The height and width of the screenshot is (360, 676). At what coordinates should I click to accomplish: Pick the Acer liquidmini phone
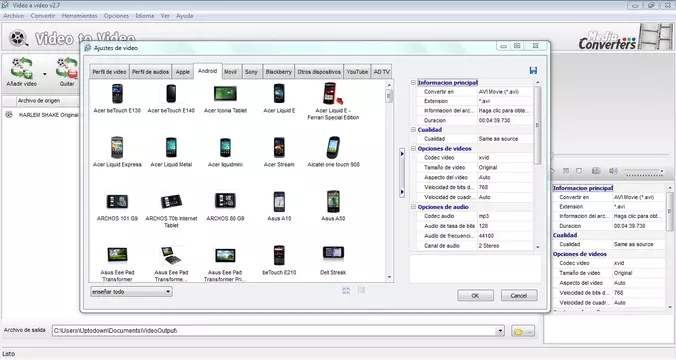coord(225,152)
